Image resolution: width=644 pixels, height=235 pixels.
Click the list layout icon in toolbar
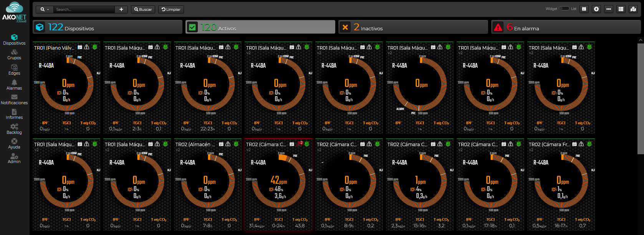621,9
